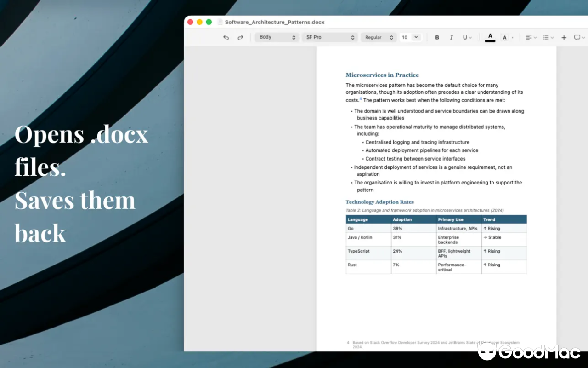This screenshot has width=588, height=368.
Task: Click the Technology Adoption Rates heading
Action: 379,202
